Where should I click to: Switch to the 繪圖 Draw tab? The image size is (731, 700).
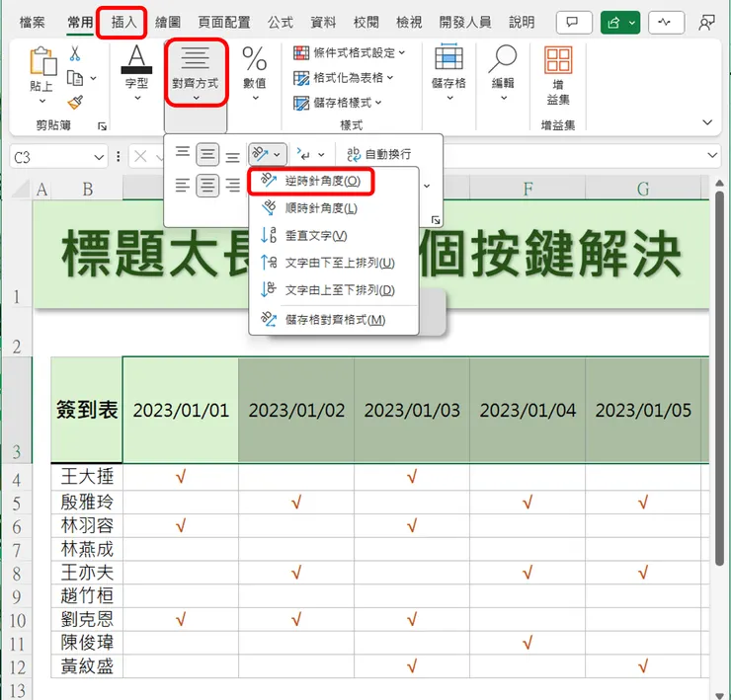click(x=168, y=23)
